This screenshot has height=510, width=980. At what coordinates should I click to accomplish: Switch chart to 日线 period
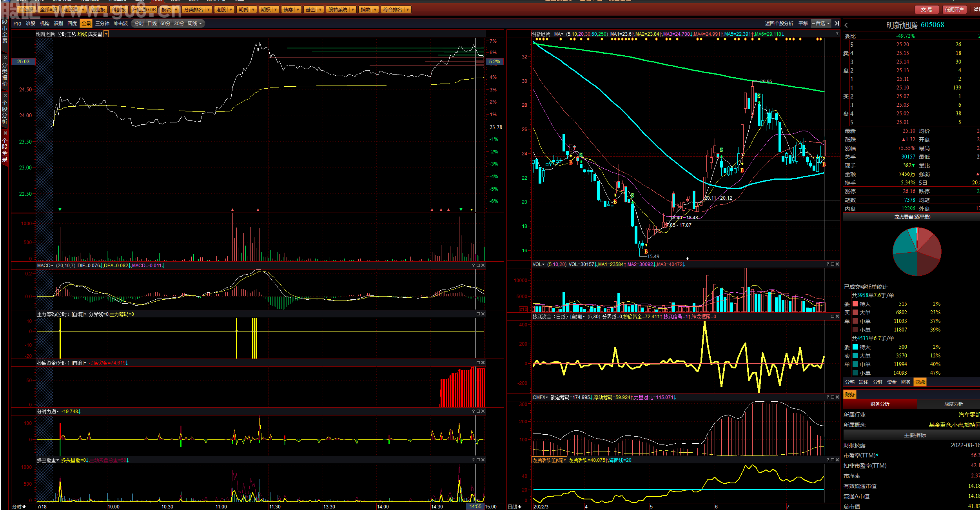pyautogui.click(x=152, y=24)
